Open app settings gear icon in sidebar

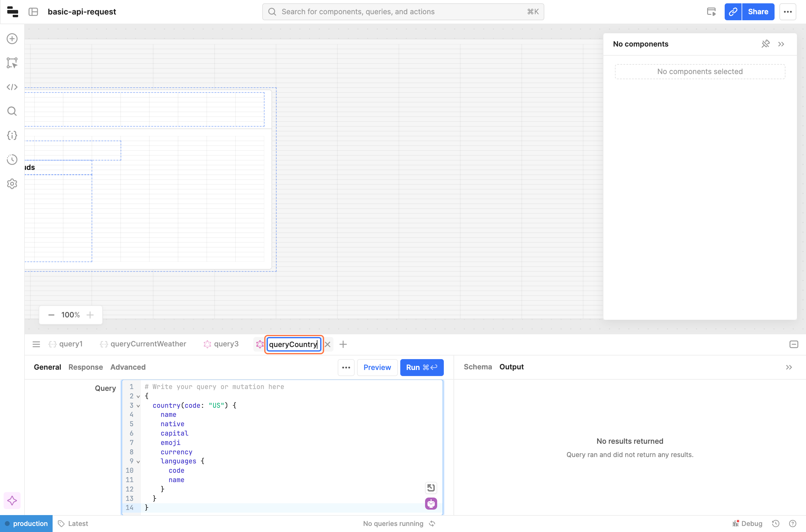12,184
